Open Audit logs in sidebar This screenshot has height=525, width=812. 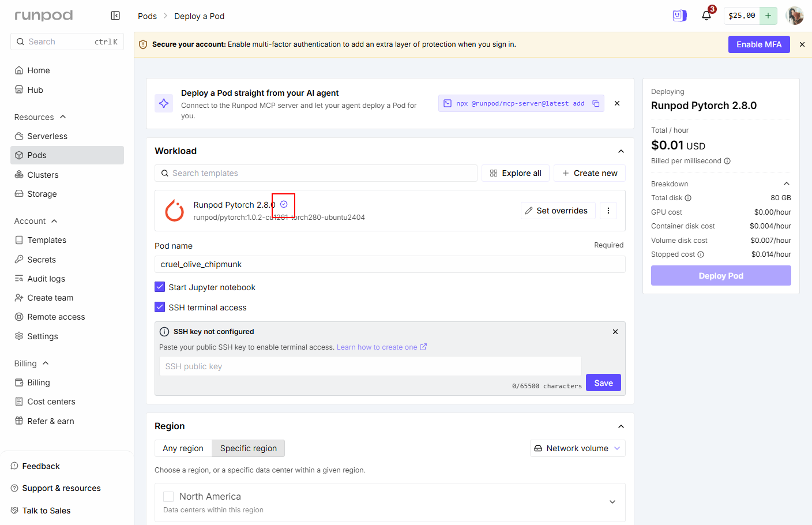[67, 279]
